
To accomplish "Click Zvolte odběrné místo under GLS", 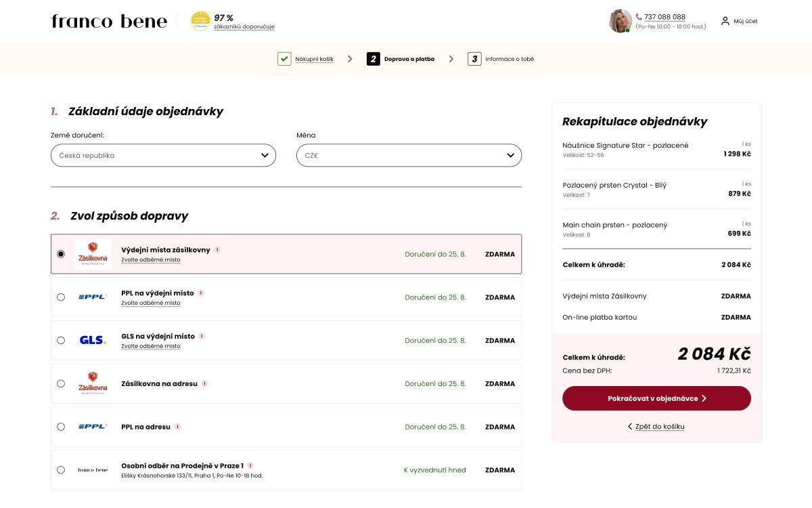I will pos(151,346).
